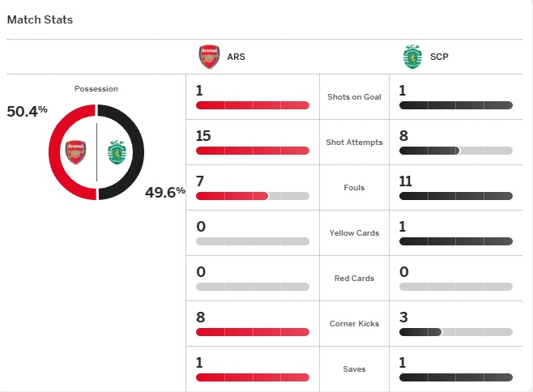Click Sporting's Corner Kicks progress bar

point(455,332)
